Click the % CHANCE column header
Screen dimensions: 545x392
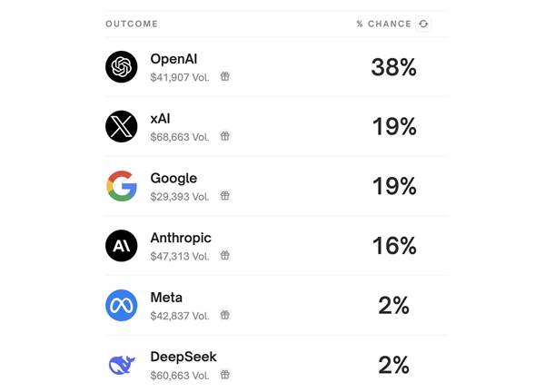(383, 24)
